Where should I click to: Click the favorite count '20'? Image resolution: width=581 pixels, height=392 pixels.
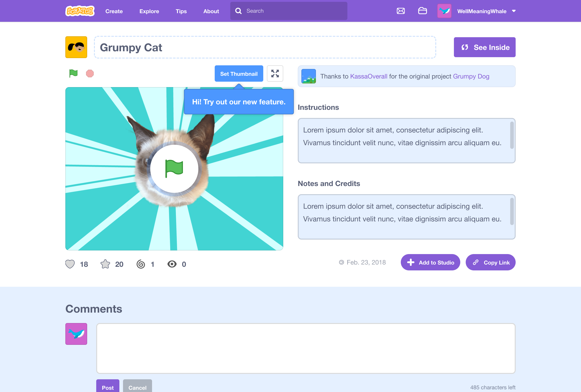(x=119, y=264)
